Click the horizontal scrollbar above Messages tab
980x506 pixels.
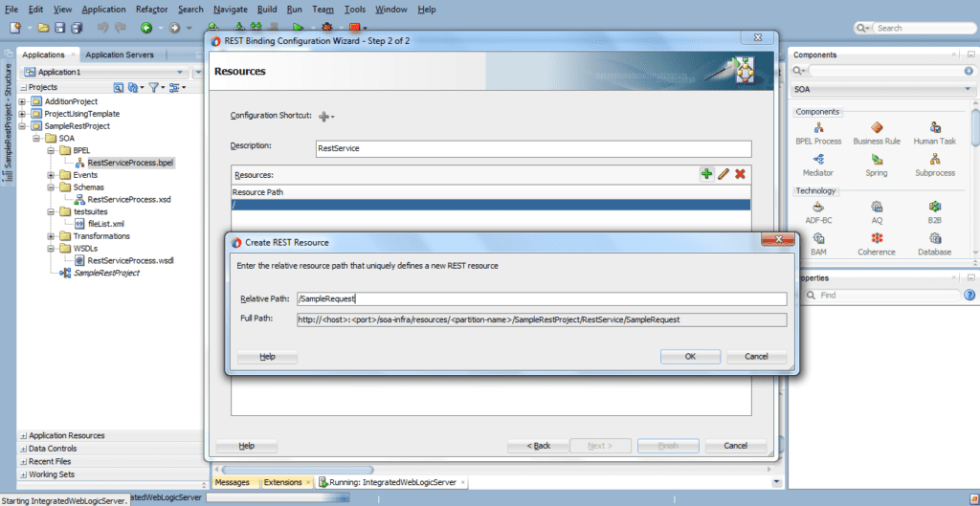pos(298,470)
